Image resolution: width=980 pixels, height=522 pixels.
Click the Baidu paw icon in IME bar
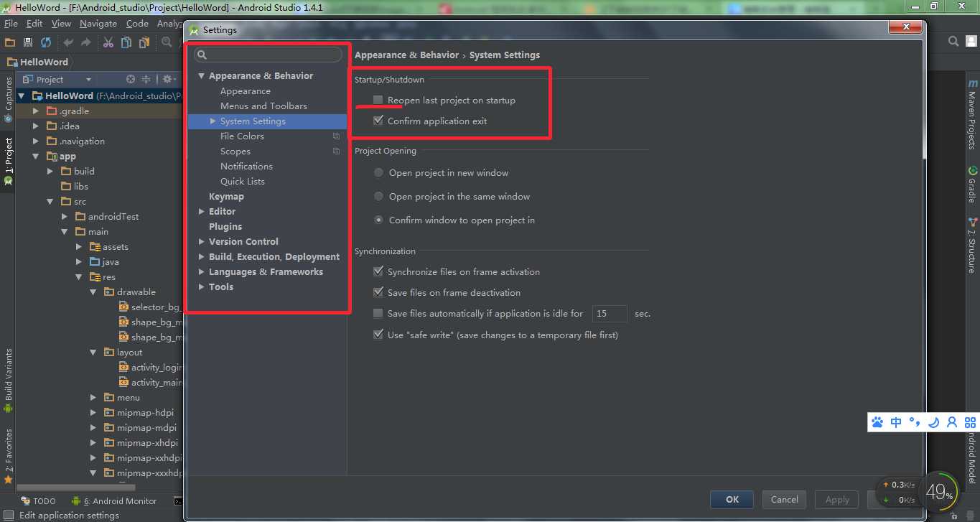(x=877, y=422)
